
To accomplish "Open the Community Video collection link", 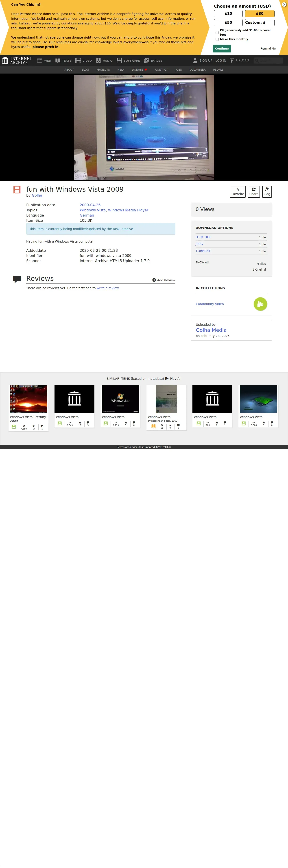I will (209, 304).
